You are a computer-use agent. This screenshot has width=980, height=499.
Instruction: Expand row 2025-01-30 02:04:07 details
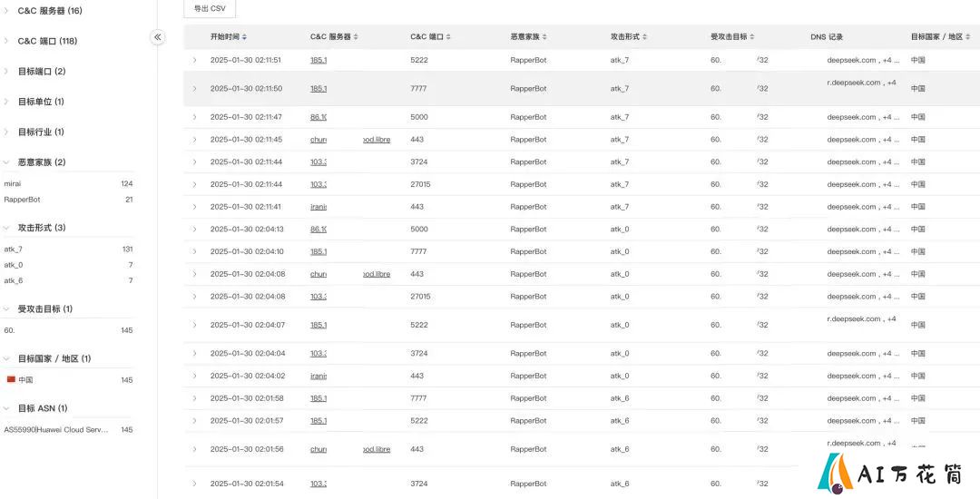(x=194, y=325)
